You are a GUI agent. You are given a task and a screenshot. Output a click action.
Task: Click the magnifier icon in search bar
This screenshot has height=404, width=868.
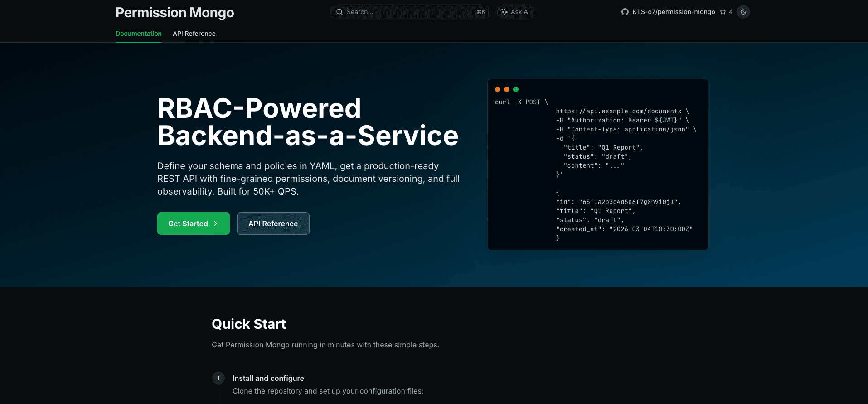click(339, 12)
